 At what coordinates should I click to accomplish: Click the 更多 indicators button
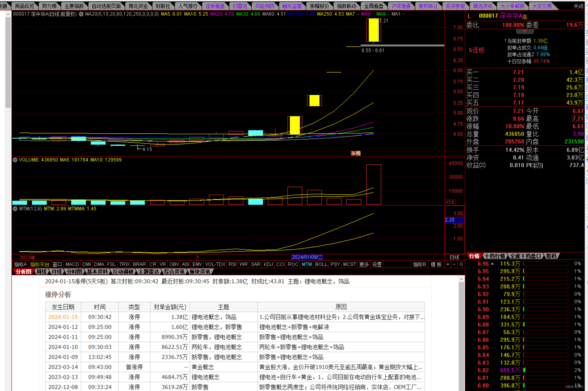click(364, 264)
